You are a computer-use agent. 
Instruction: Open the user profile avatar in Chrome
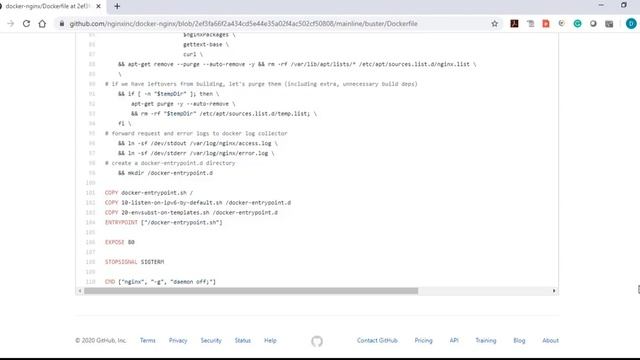pyautogui.click(x=631, y=24)
